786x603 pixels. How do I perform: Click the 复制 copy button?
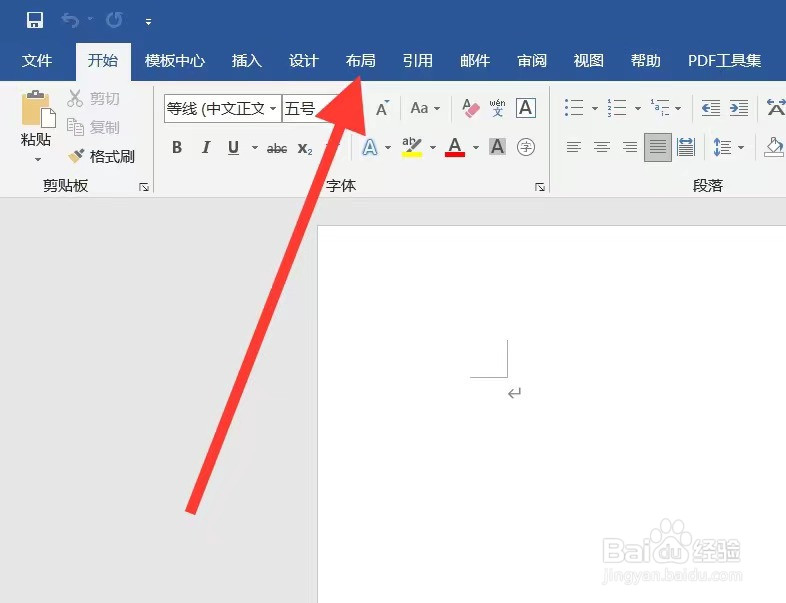click(x=93, y=127)
